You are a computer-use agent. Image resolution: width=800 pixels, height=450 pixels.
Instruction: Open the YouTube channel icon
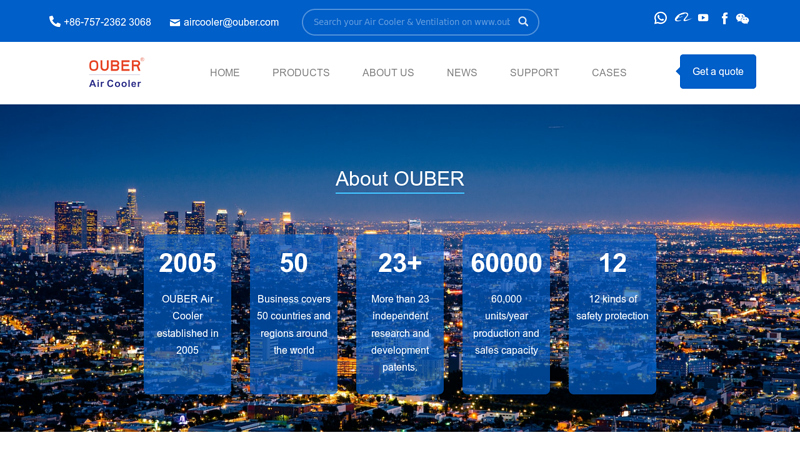pos(703,18)
